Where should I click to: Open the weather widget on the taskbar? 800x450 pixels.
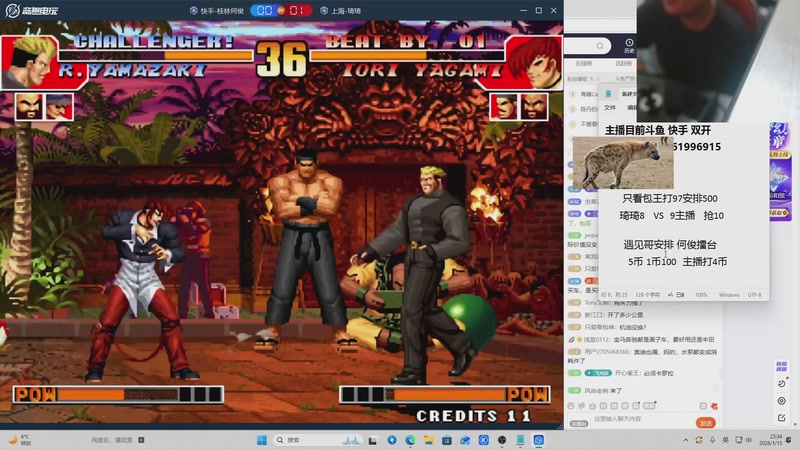[x=19, y=439]
